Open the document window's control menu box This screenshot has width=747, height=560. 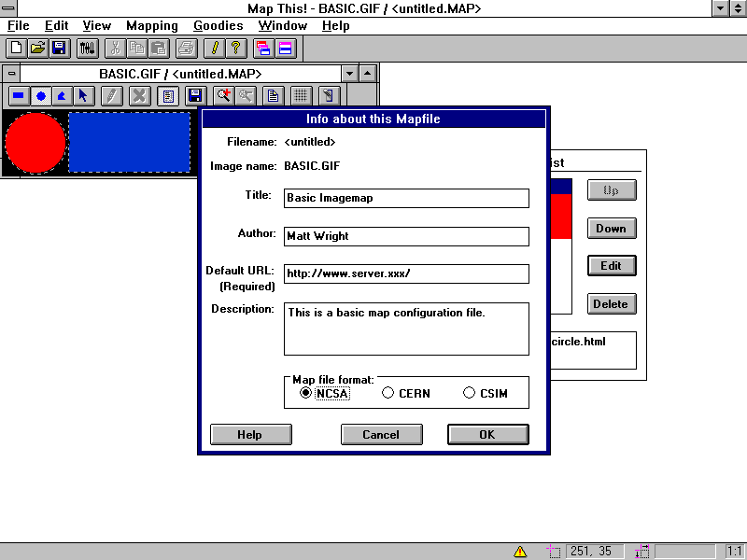[x=11, y=74]
